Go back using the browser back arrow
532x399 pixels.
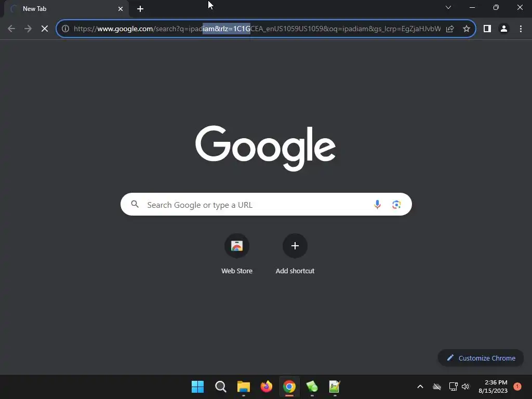(11, 29)
